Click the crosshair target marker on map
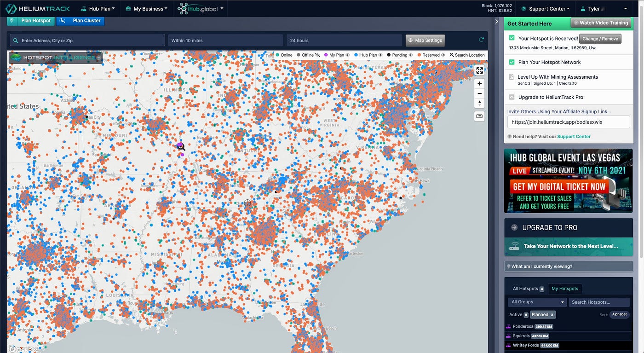This screenshot has height=353, width=644. tap(247, 203)
